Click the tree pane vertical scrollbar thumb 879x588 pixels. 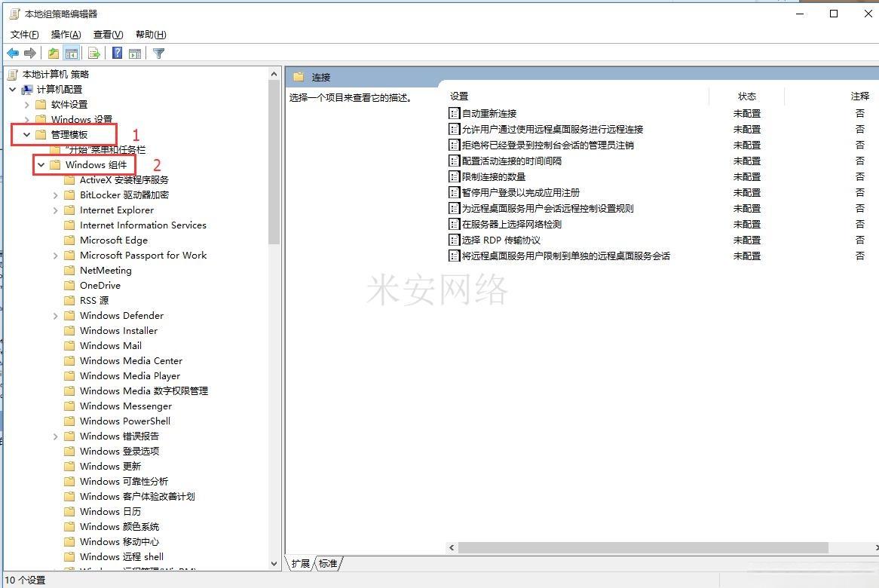(274, 163)
